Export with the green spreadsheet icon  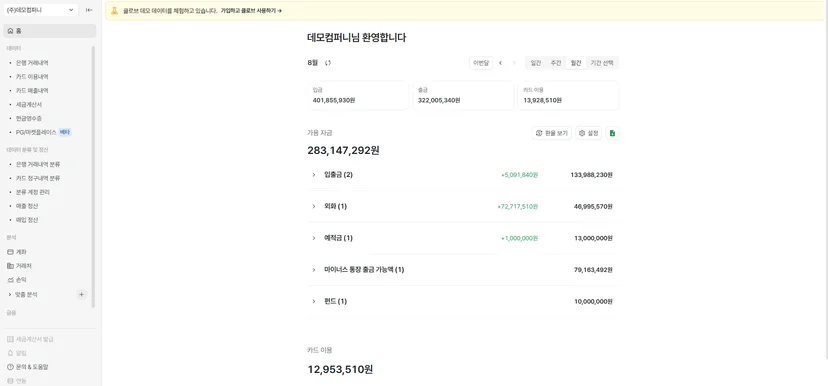tap(612, 133)
